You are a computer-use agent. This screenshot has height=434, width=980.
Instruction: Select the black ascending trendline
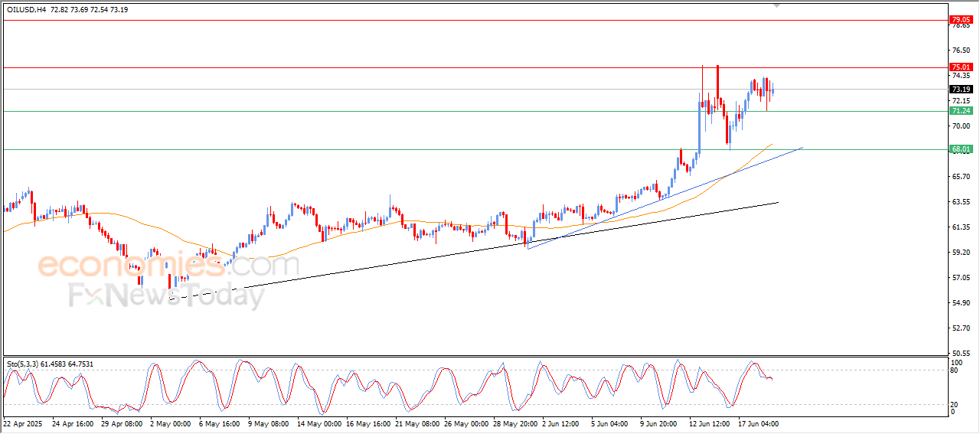pos(475,251)
